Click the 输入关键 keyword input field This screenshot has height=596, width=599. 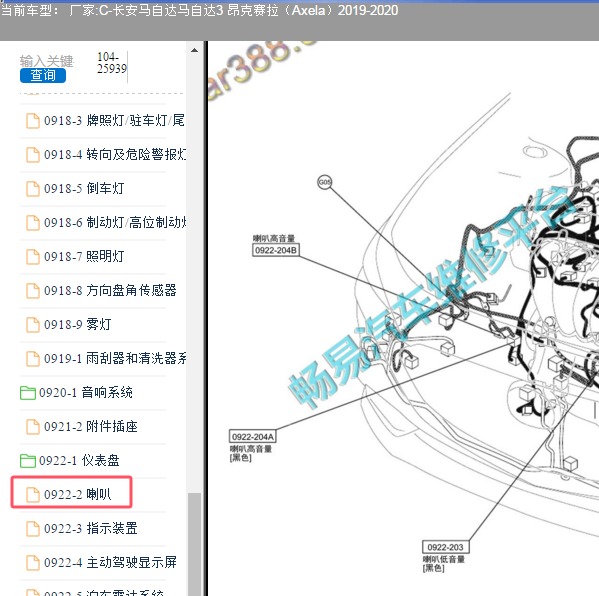click(46, 61)
